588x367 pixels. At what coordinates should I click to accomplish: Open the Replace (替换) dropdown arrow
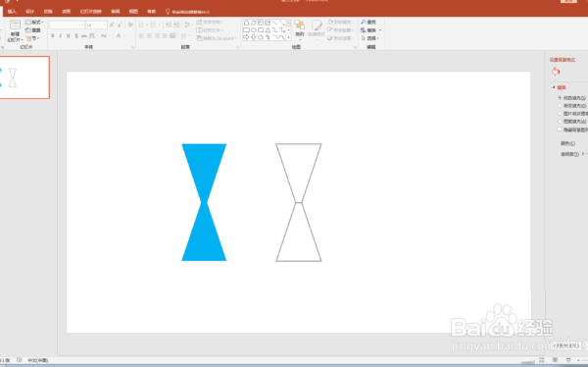coord(380,30)
